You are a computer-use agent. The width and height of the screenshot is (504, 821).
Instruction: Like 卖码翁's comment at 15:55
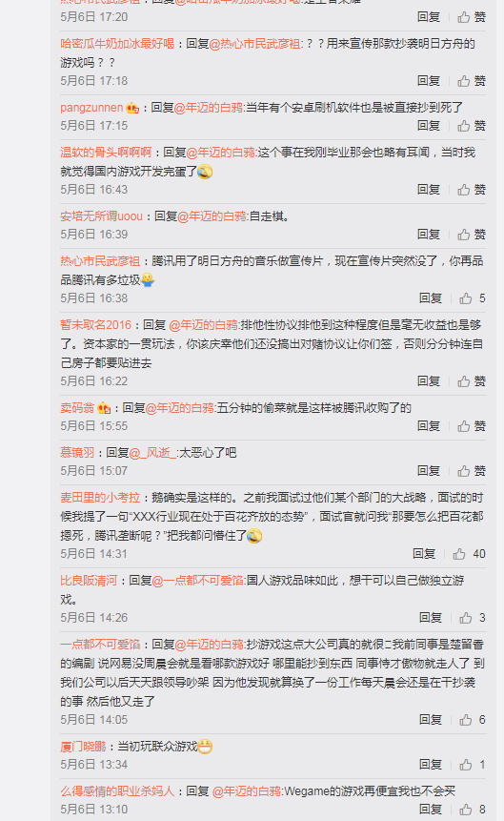(472, 425)
